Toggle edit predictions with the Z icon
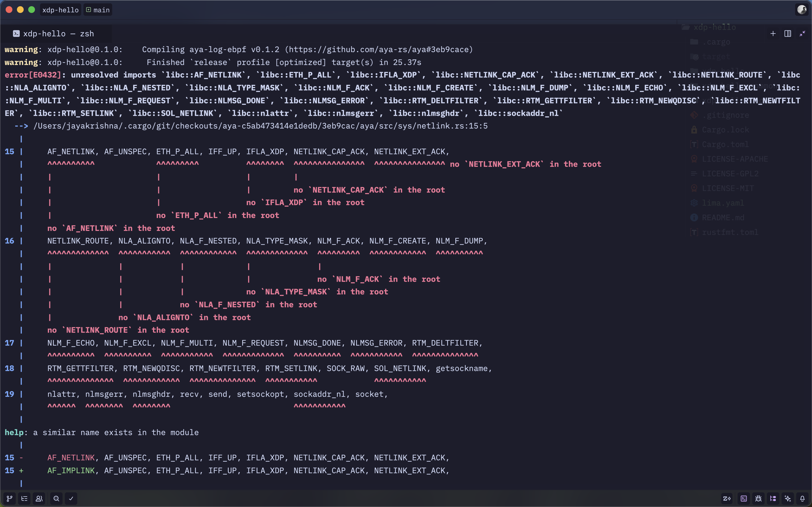This screenshot has height=507, width=812. 727,498
